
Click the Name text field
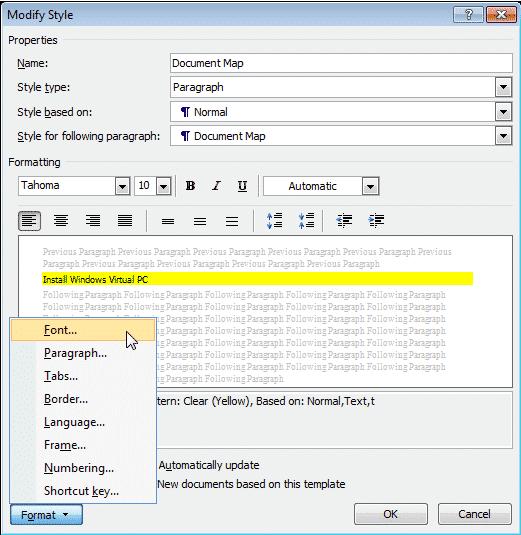point(341,63)
